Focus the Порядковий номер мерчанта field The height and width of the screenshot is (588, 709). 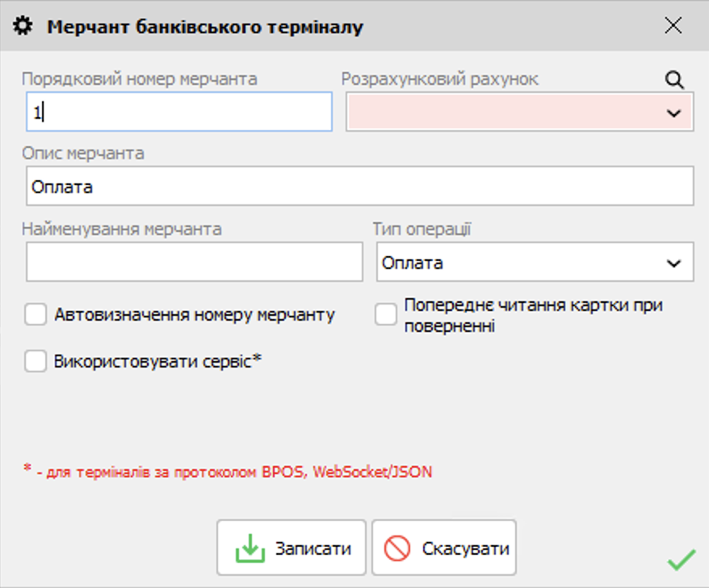[x=179, y=112]
